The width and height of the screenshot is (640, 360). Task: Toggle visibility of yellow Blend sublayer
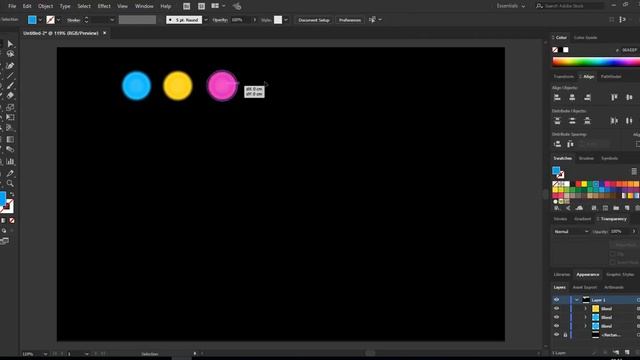(x=556, y=309)
